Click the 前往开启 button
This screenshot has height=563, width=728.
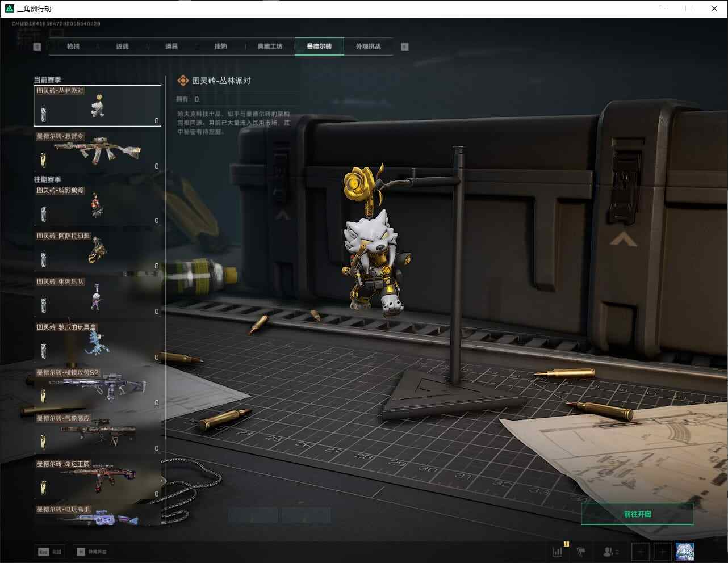coord(637,514)
